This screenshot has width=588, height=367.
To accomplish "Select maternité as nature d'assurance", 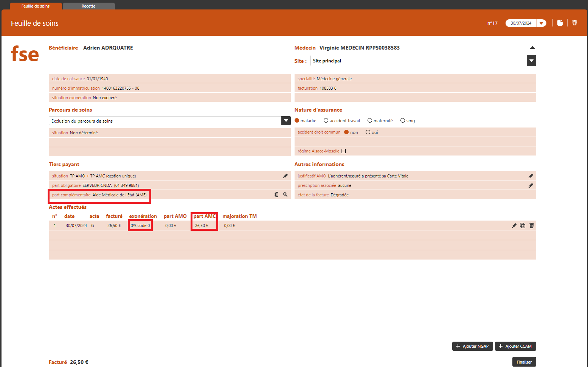I will tap(370, 121).
